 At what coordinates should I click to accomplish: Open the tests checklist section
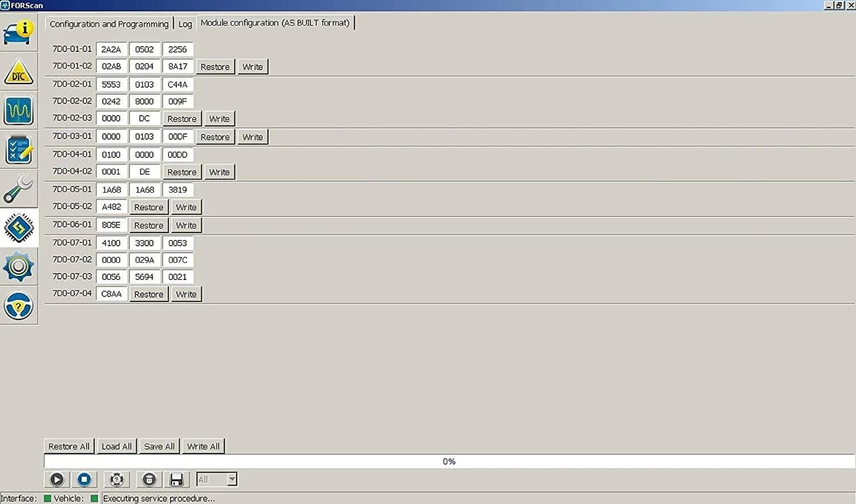coord(19,149)
